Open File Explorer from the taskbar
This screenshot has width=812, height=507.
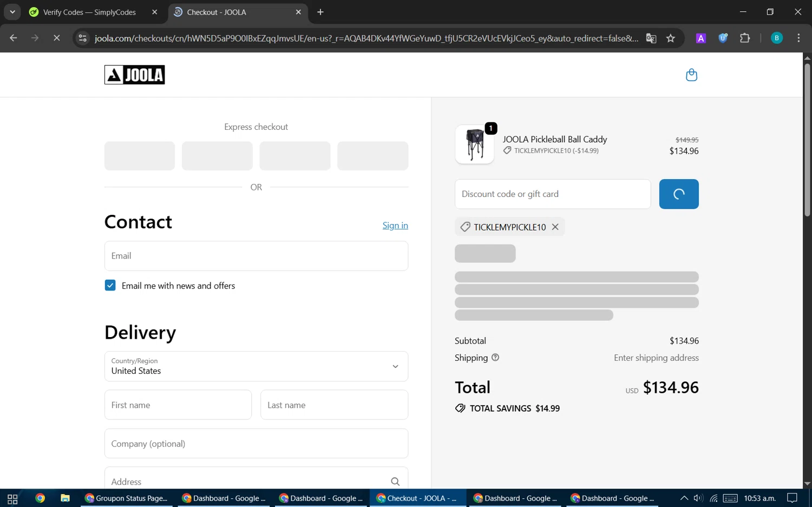[x=65, y=498]
